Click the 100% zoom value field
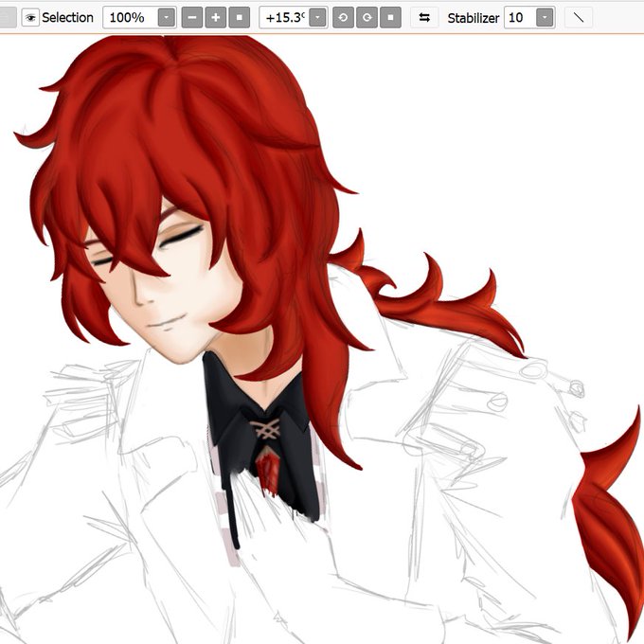Screen dimensions: 644x644 130,18
